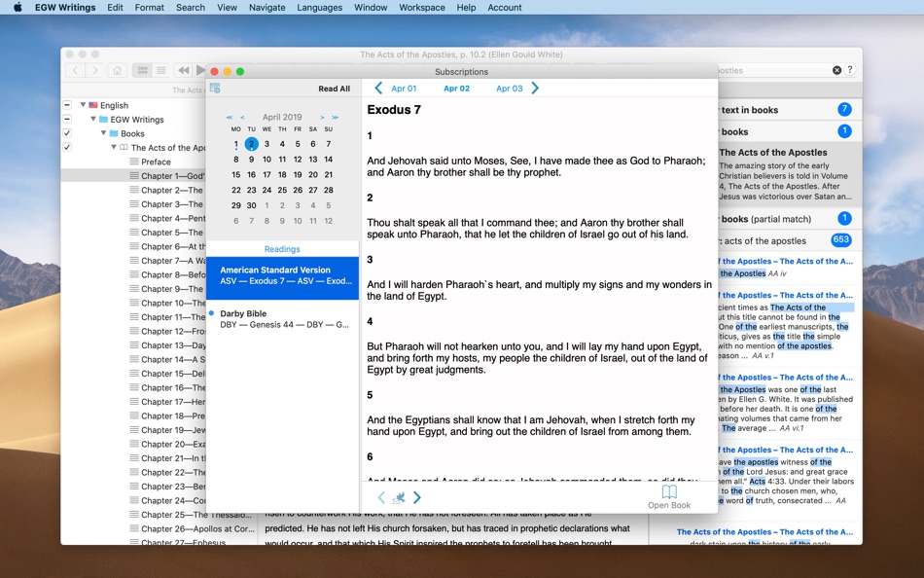The image size is (924, 578).
Task: Open the Format menu
Action: point(149,8)
